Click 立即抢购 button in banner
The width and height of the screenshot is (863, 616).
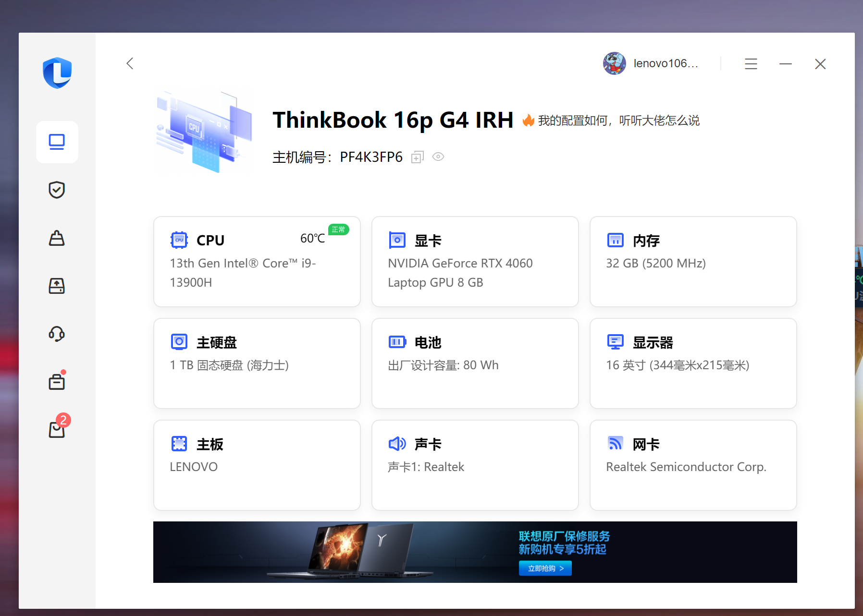click(x=545, y=568)
